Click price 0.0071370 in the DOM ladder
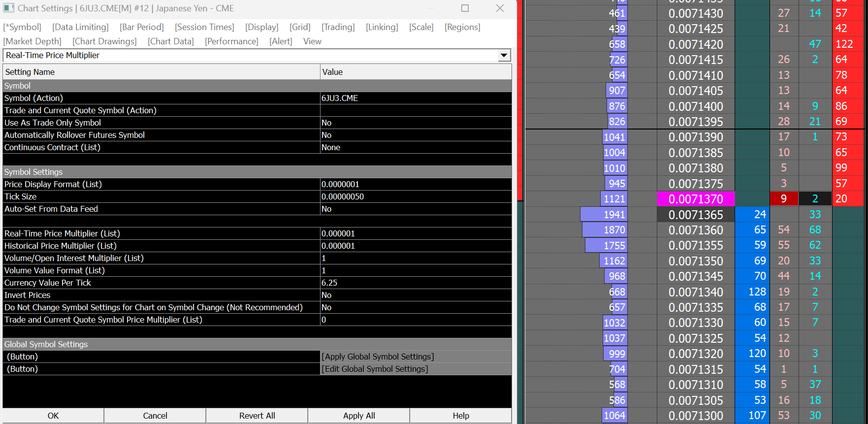Screen dimensions: 868x424 coord(696,199)
